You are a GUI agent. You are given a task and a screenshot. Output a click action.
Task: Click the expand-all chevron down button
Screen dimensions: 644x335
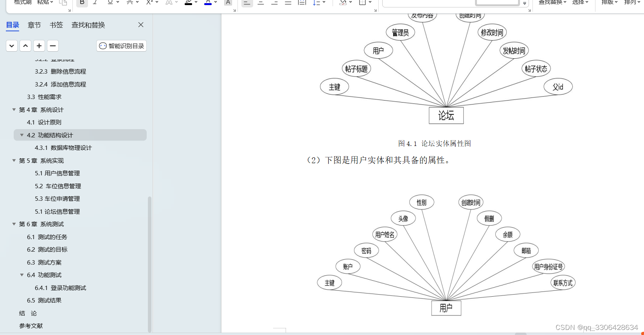coord(12,46)
